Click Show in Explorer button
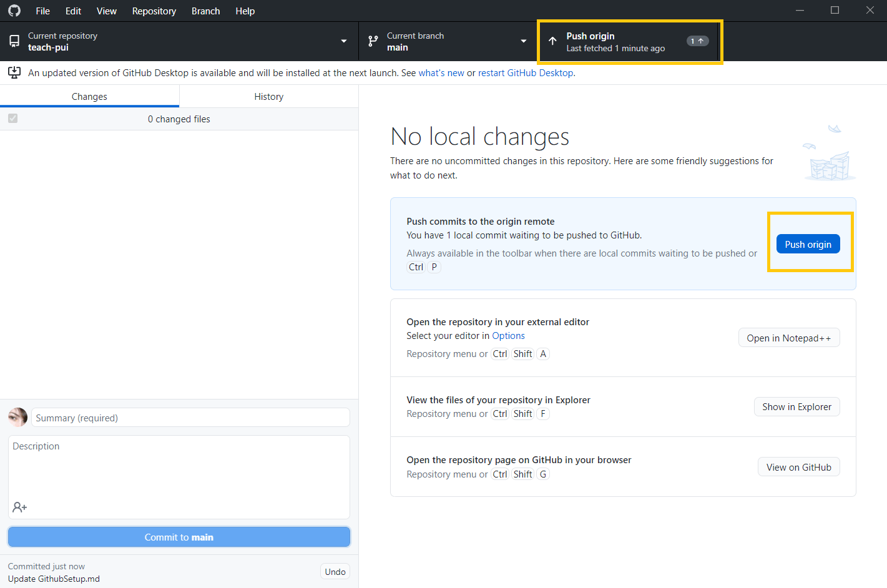The image size is (887, 588). 797,406
